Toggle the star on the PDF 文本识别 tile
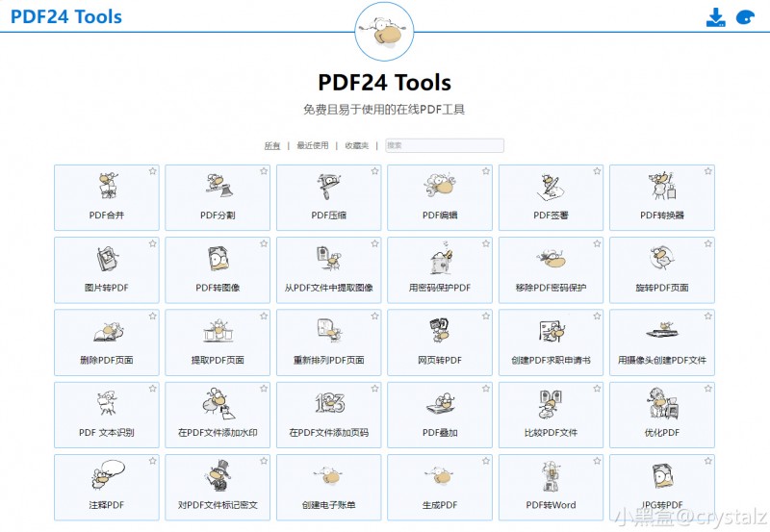This screenshot has height=532, width=770. click(153, 389)
